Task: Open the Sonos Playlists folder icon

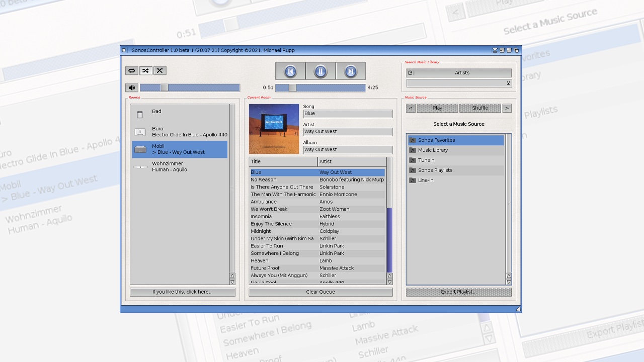Action: coord(412,170)
